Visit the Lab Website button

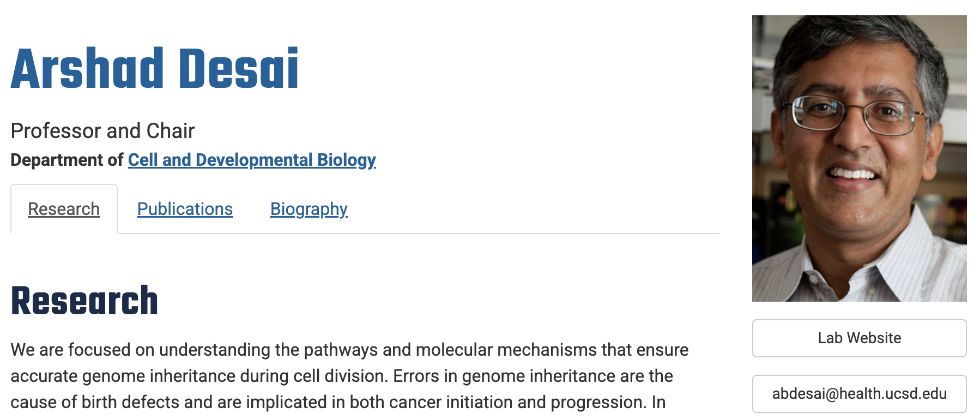point(859,338)
